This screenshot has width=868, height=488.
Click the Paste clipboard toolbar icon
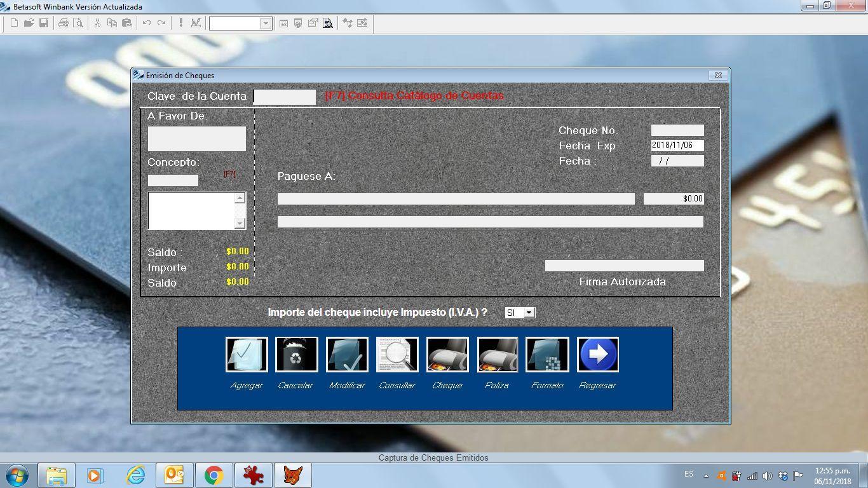click(x=127, y=23)
